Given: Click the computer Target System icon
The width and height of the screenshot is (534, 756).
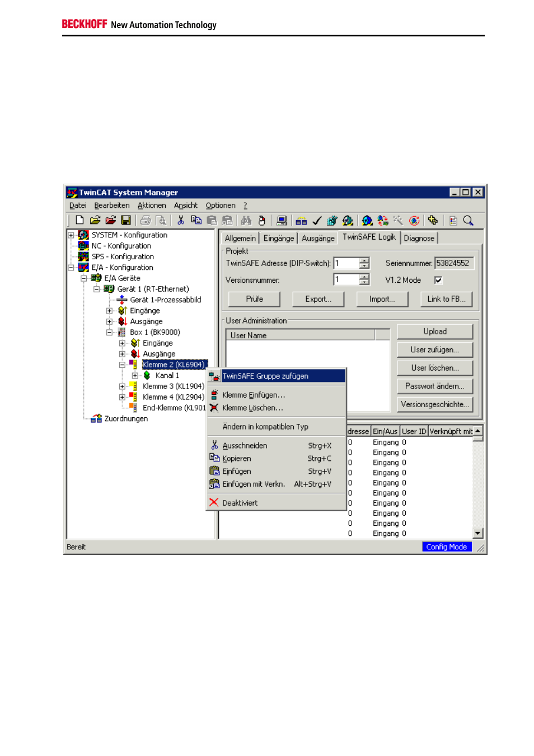Looking at the screenshot, I should [282, 220].
